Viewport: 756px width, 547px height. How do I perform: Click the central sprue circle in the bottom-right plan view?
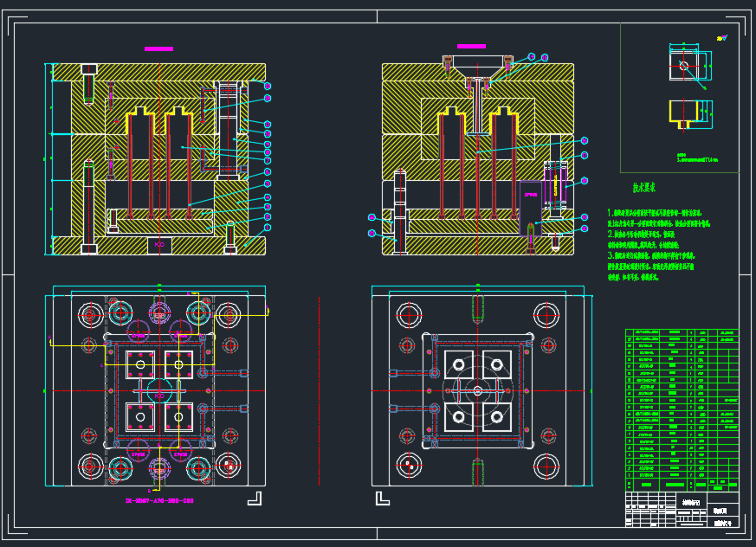pos(477,391)
